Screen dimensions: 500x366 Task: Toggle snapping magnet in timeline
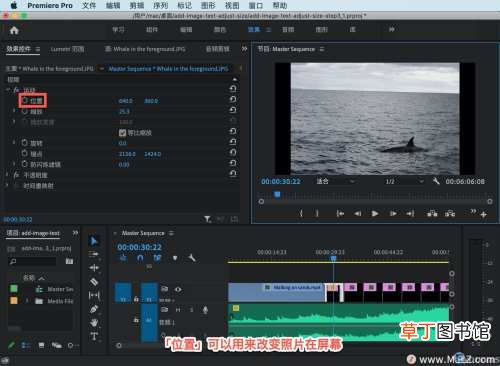pyautogui.click(x=140, y=258)
